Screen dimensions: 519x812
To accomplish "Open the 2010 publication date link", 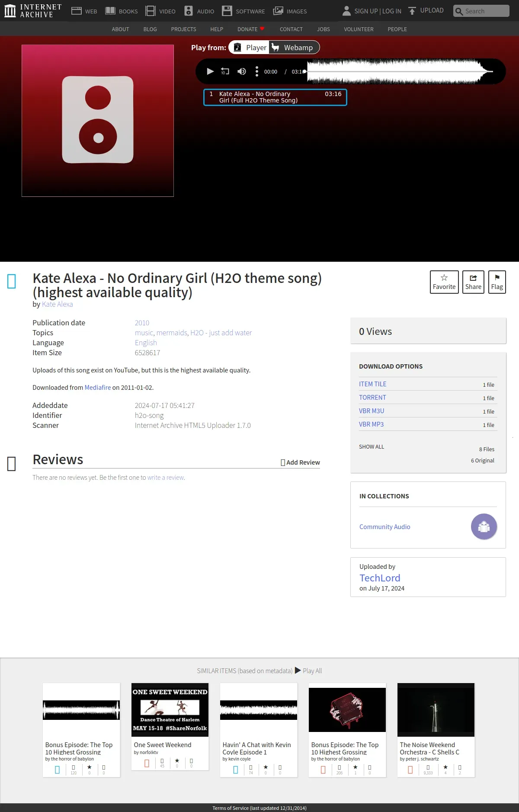I will tap(142, 323).
